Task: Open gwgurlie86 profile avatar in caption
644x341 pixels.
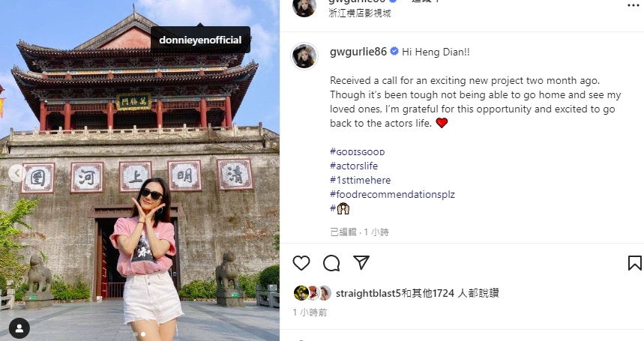Action: pos(304,56)
